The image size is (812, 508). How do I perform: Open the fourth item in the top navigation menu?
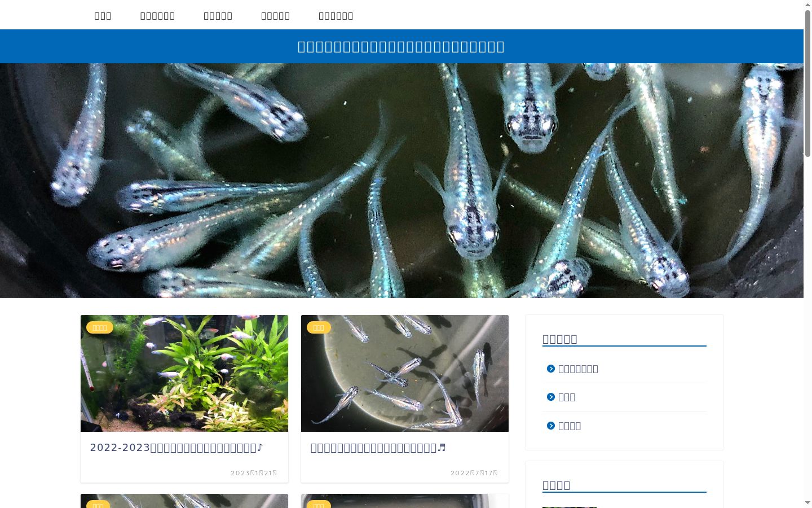point(276,16)
